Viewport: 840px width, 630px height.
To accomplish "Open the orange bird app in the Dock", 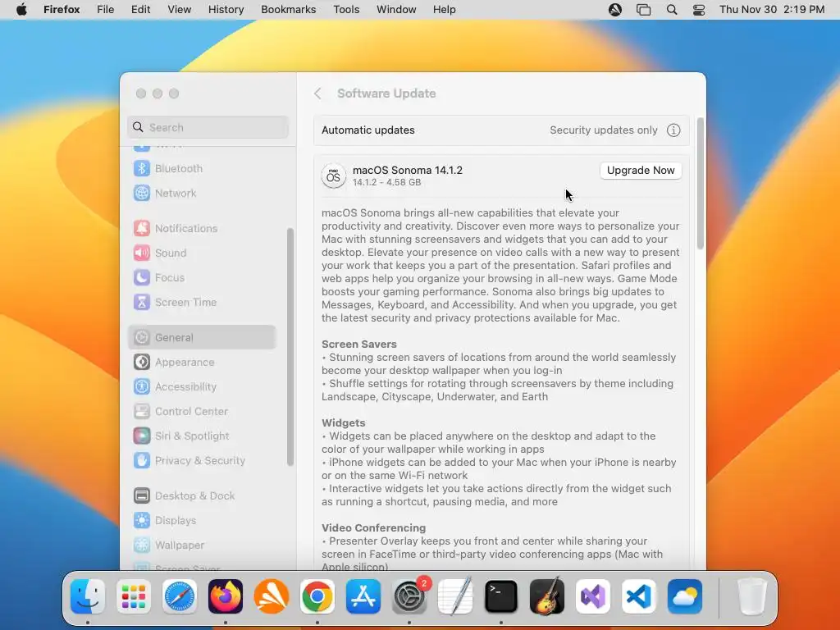I will coord(271,596).
